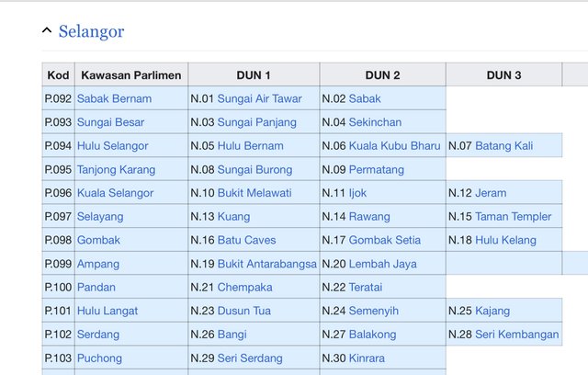Click the Sungai Besar parliament link

coord(110,122)
